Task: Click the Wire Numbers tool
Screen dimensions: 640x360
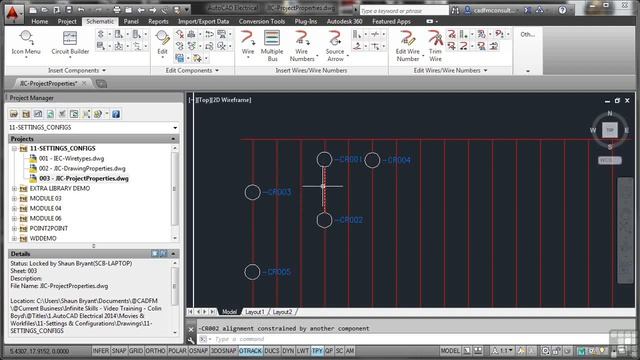Action: tap(302, 46)
